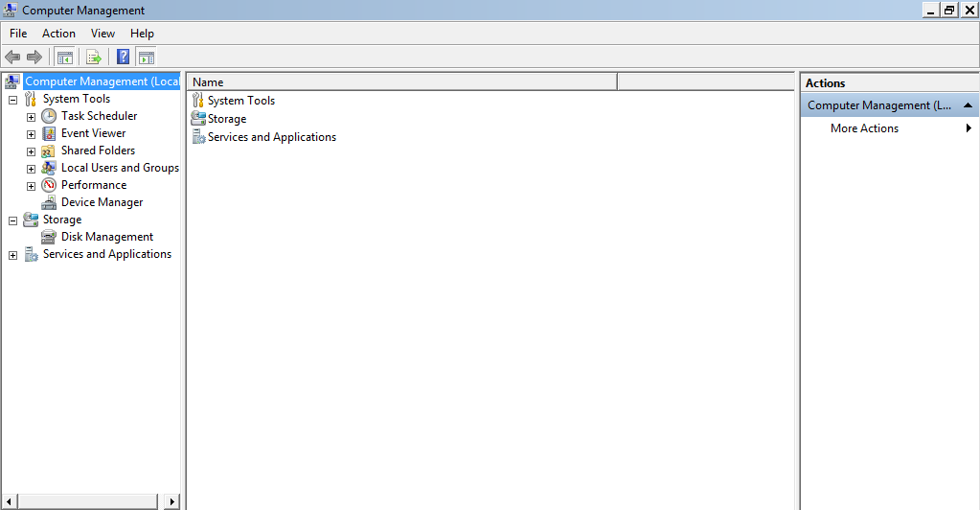Screen dimensions: 980x510
Task: Click the Name column header
Action: 402,82
